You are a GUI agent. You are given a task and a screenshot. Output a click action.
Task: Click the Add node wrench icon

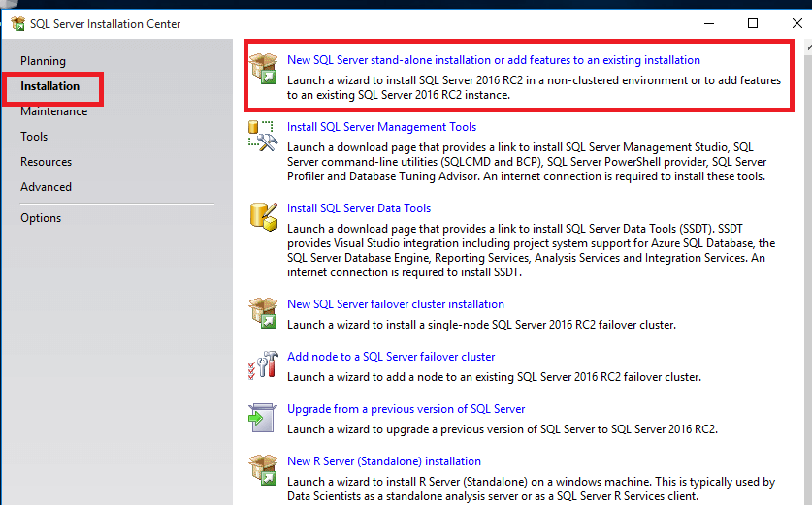coord(264,364)
